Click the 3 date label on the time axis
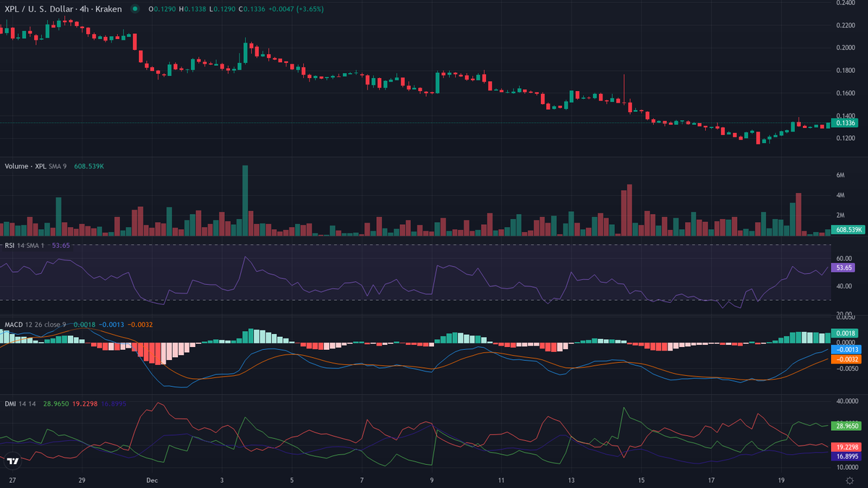The height and width of the screenshot is (488, 868). (x=222, y=479)
